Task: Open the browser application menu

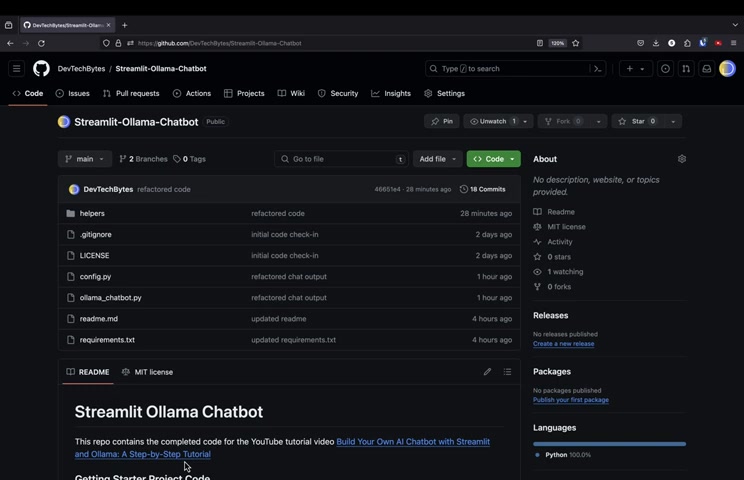Action: click(x=734, y=43)
